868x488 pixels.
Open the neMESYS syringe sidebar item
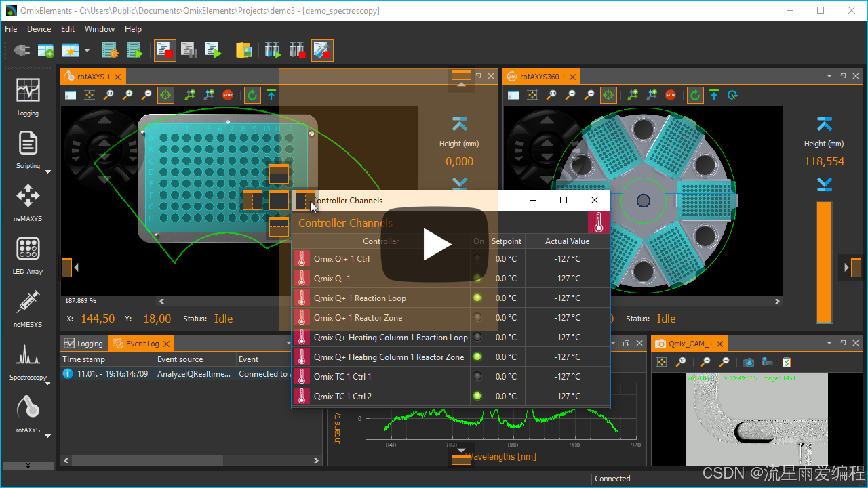tap(28, 308)
